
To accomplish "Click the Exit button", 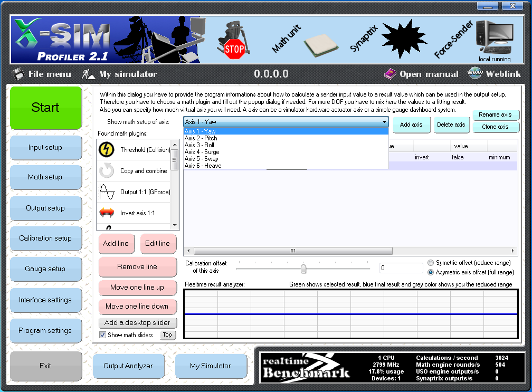I will [x=46, y=366].
